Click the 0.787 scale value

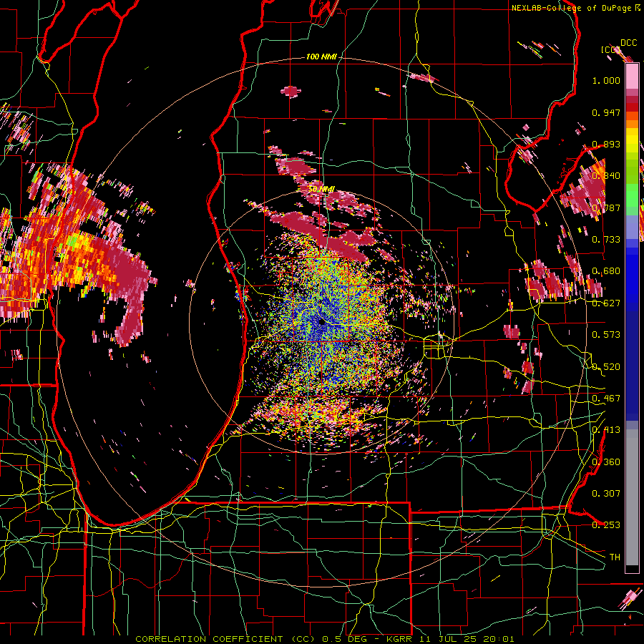(x=606, y=208)
